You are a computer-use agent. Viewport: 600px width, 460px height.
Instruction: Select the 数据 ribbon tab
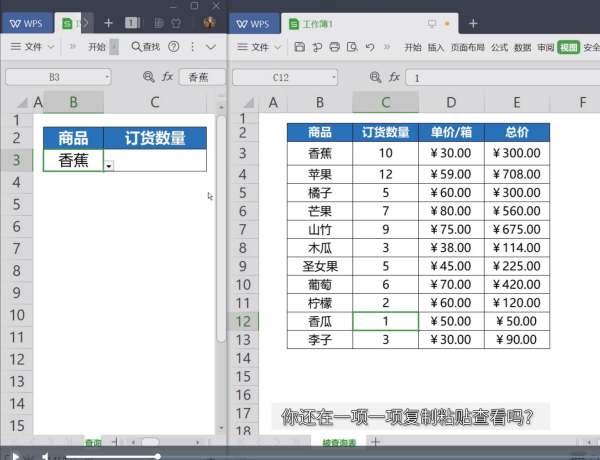522,46
